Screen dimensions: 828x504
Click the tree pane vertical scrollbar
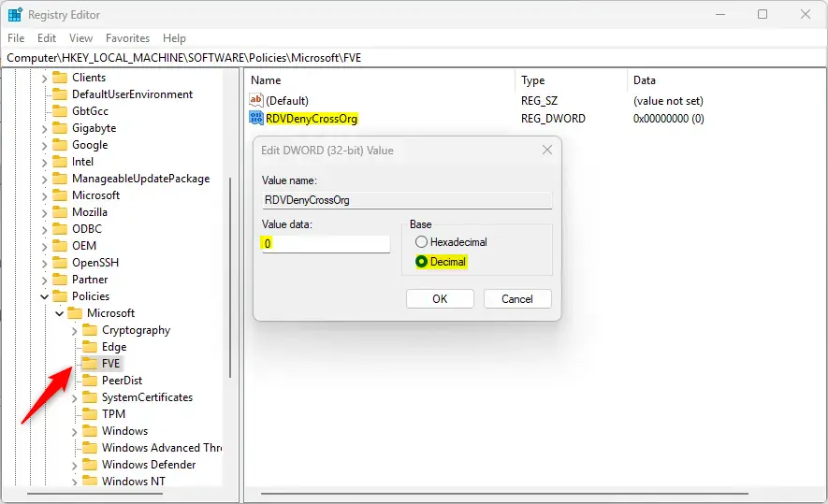pos(230,278)
